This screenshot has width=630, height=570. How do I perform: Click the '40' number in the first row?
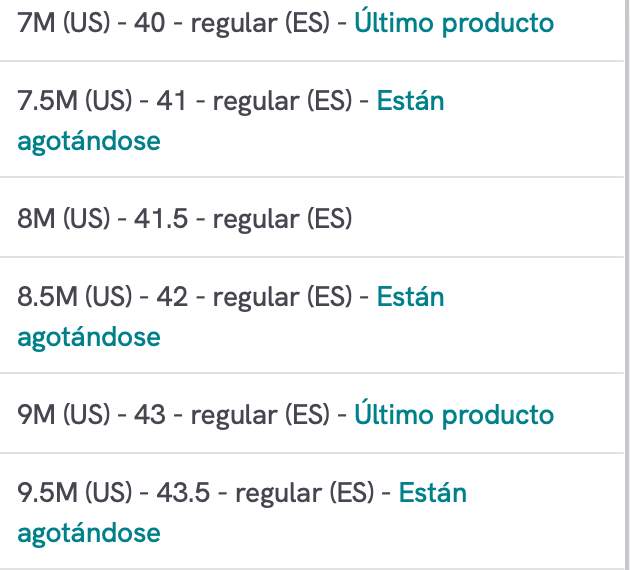click(149, 22)
